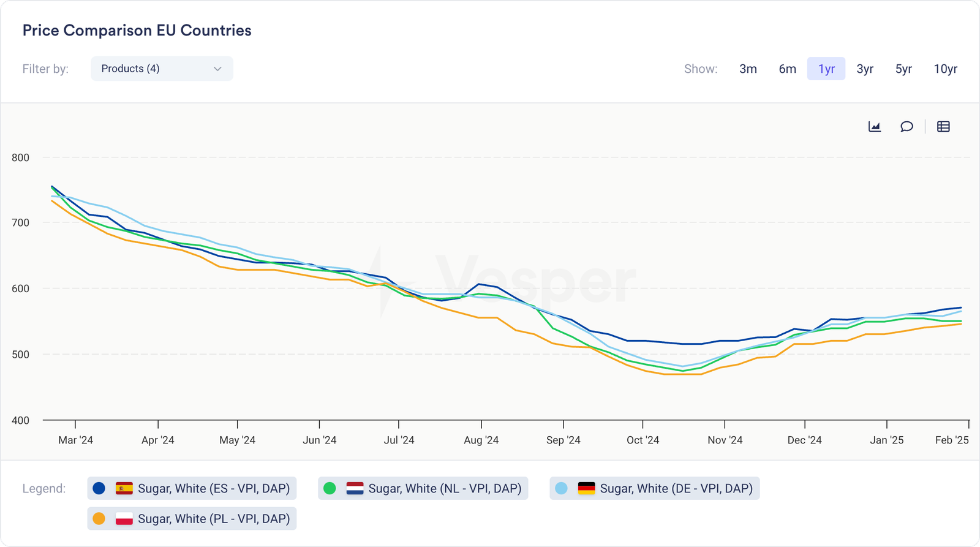Image resolution: width=980 pixels, height=547 pixels.
Task: Click the Poland flag icon in legend
Action: pyautogui.click(x=124, y=518)
